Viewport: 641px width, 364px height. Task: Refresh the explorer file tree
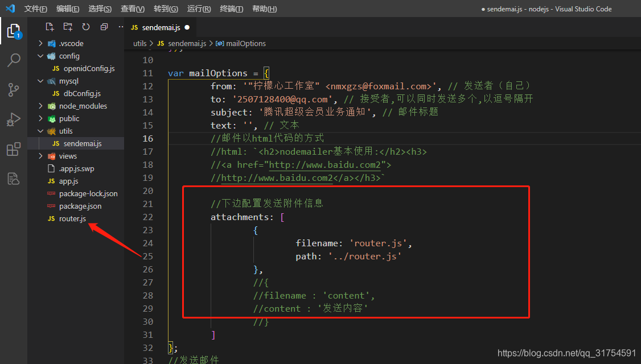coord(86,27)
